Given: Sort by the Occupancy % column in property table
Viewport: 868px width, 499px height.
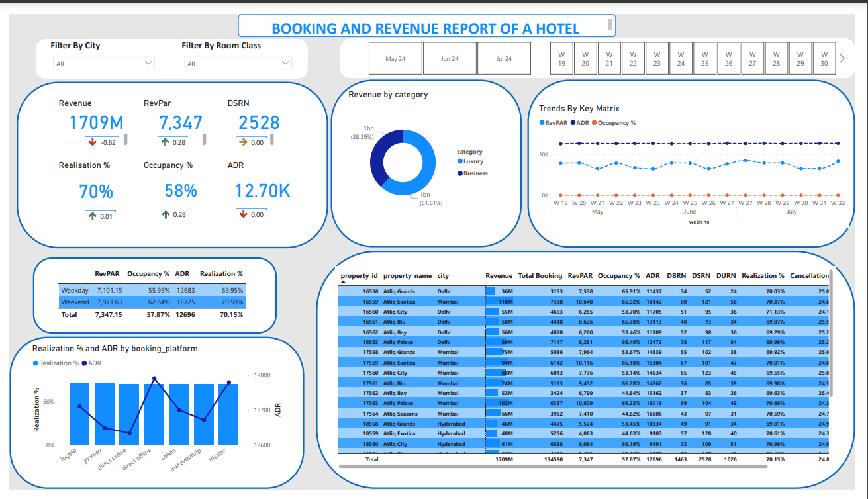Looking at the screenshot, I should coord(618,275).
